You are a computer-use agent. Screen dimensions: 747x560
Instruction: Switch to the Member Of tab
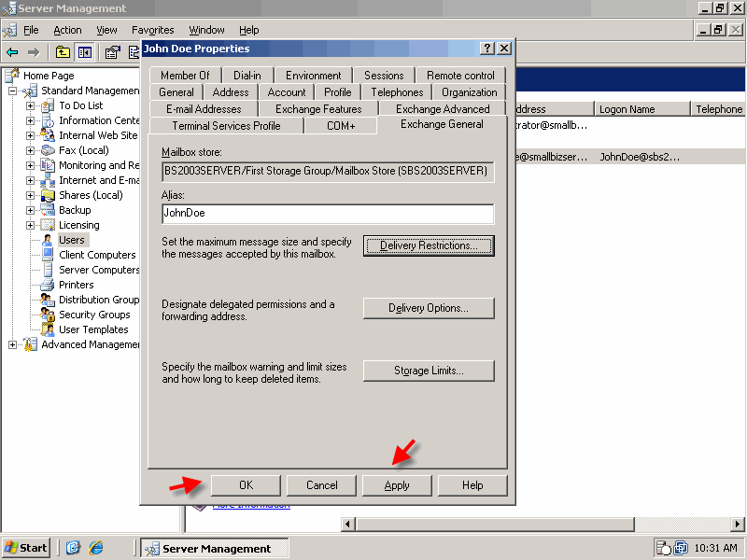click(185, 76)
